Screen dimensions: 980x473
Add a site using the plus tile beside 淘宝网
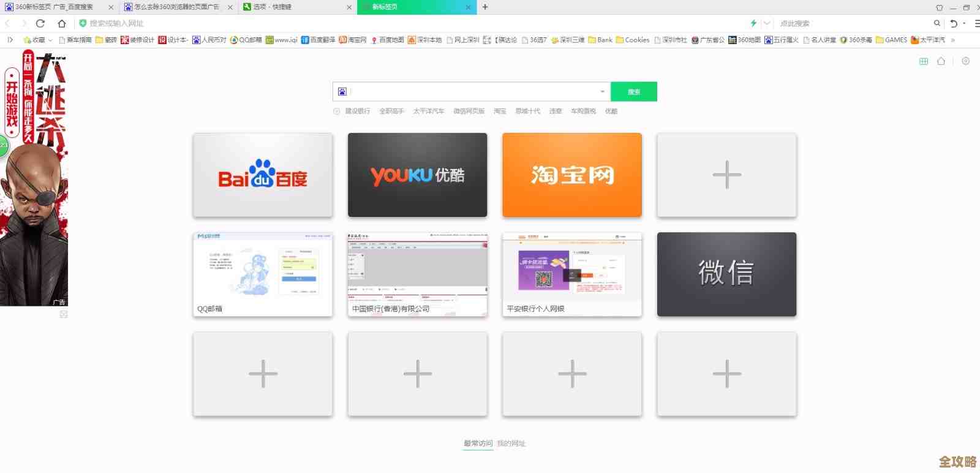(727, 175)
